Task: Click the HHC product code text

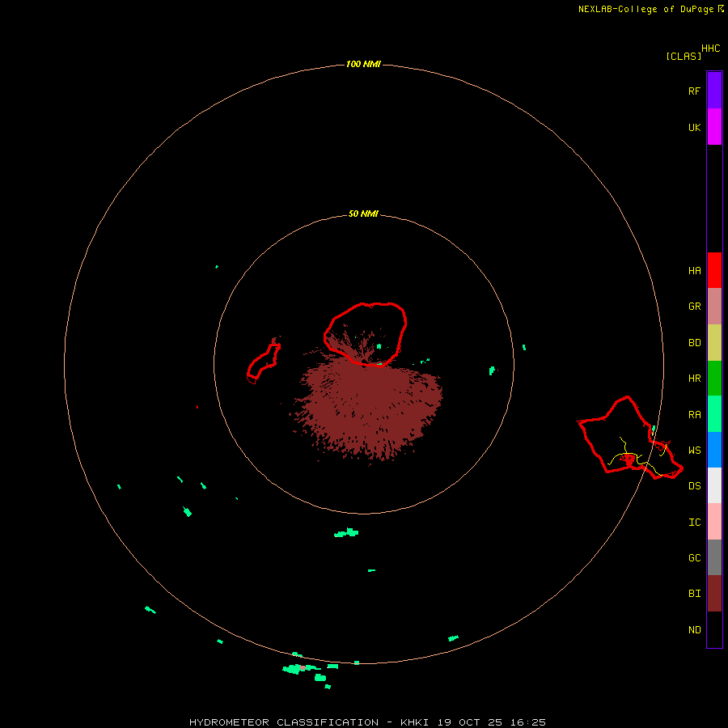Action: click(x=711, y=49)
